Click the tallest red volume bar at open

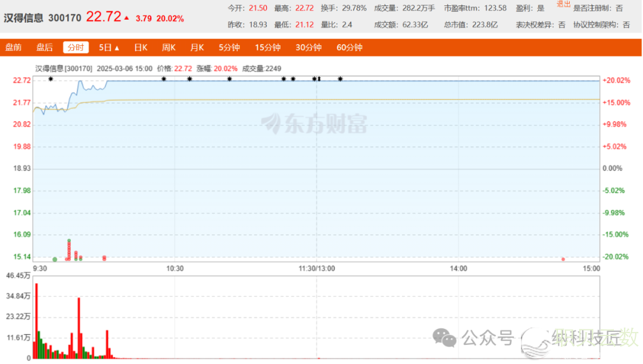[36, 321]
